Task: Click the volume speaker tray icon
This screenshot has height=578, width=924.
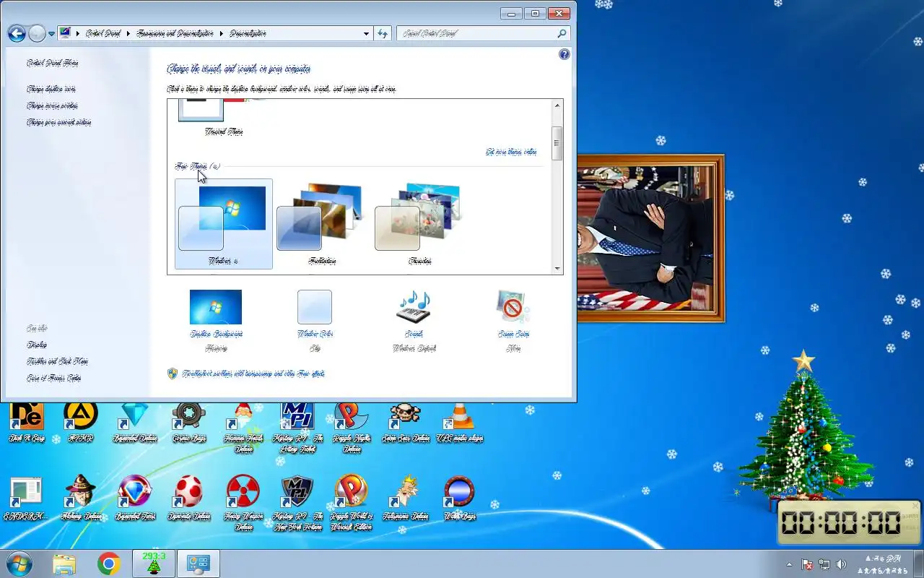Action: (840, 564)
